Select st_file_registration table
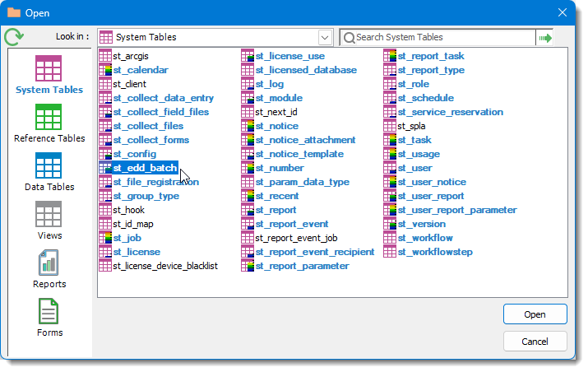 [156, 182]
